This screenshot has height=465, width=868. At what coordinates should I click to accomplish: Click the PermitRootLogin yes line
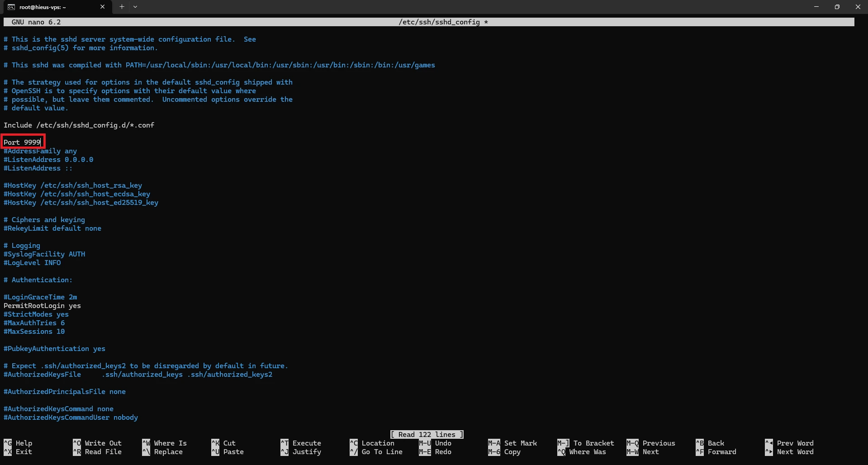tap(42, 306)
